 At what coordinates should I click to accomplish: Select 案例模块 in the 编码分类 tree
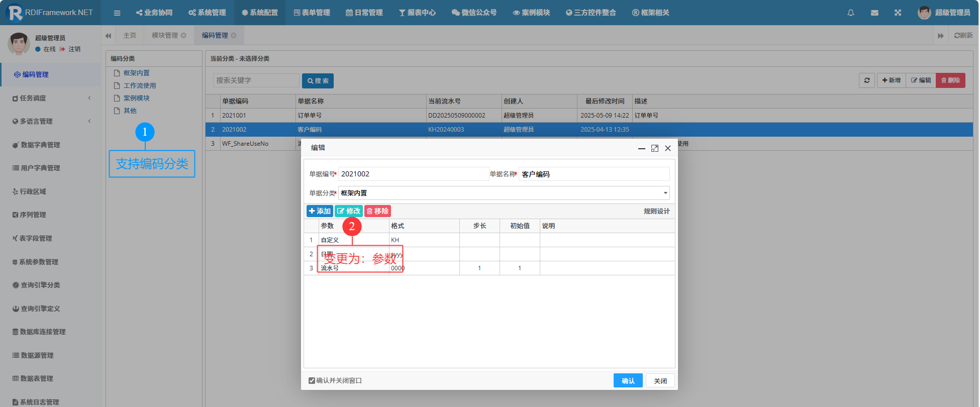tap(136, 98)
